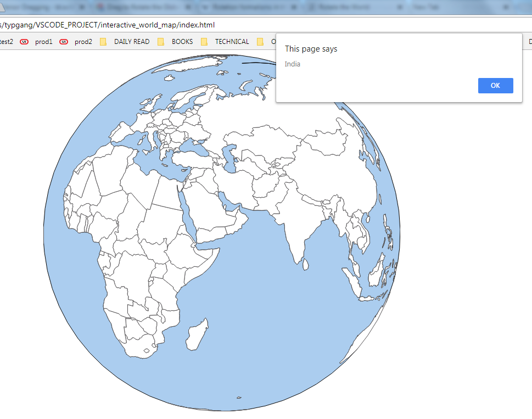Click the address bar showing index.html
Viewport: 532px width, 419px height.
pyautogui.click(x=110, y=25)
